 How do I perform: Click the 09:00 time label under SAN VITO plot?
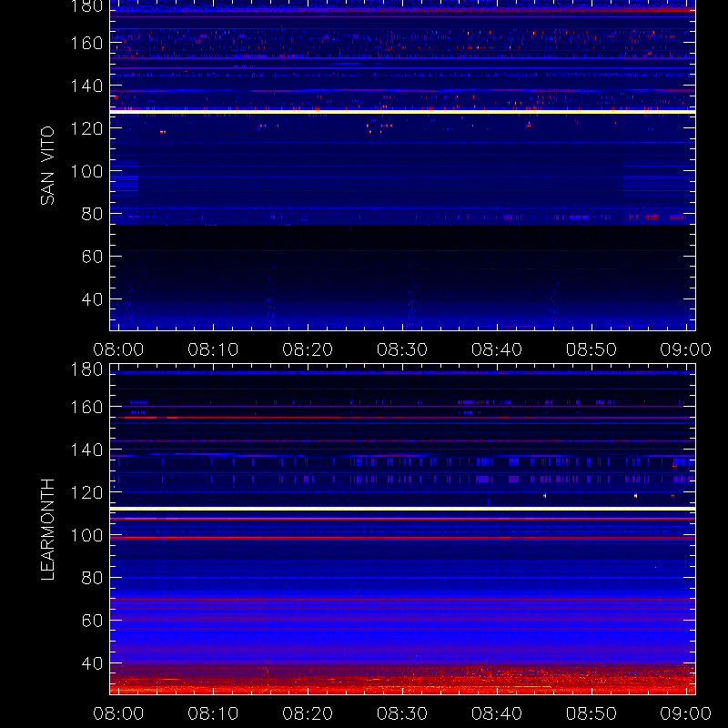[x=686, y=349]
